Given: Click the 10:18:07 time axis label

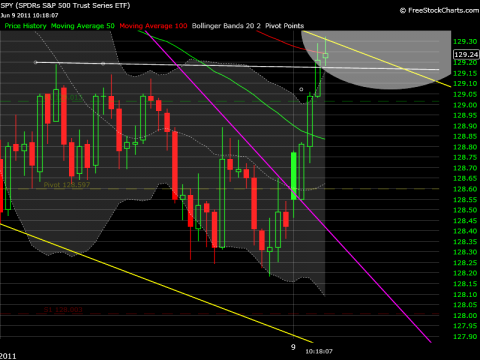Looking at the screenshot, I should click(319, 351).
